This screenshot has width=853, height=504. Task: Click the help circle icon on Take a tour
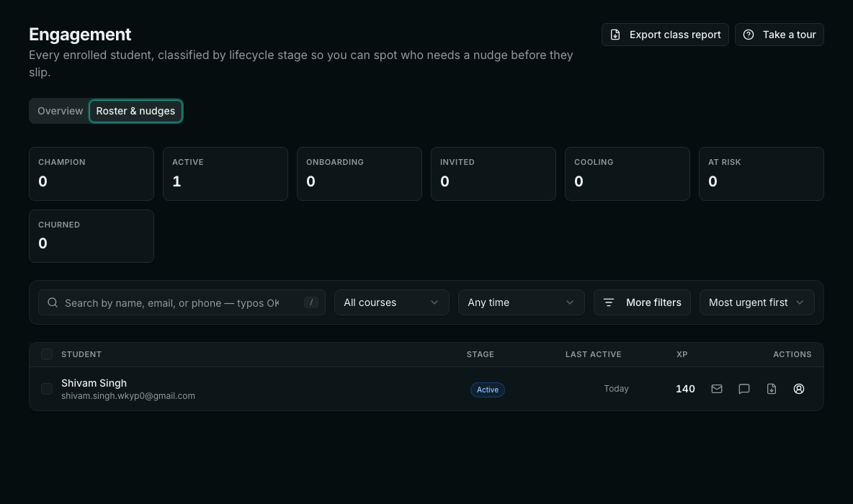[x=749, y=35]
